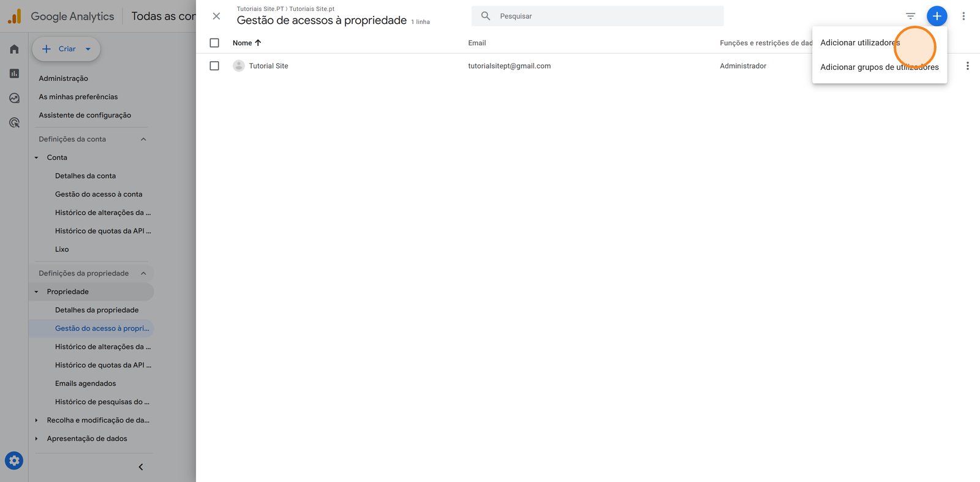Open the Reports bar chart icon

14,73
